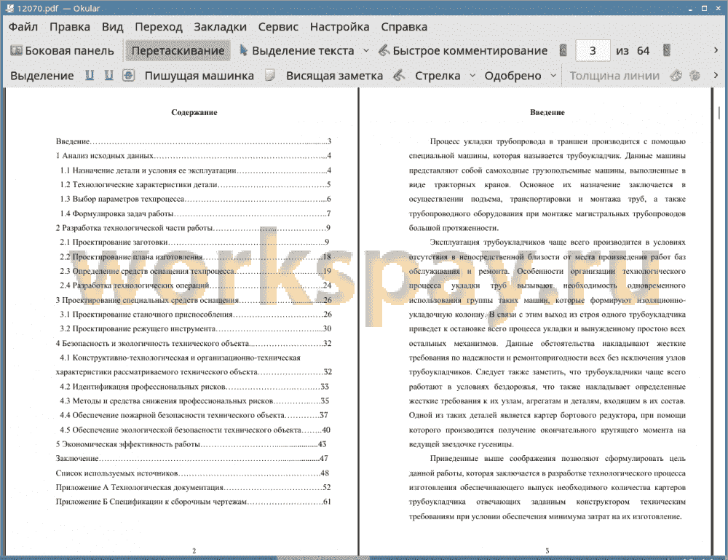
Task: Click the Толщина линии line width control
Action: click(x=614, y=76)
